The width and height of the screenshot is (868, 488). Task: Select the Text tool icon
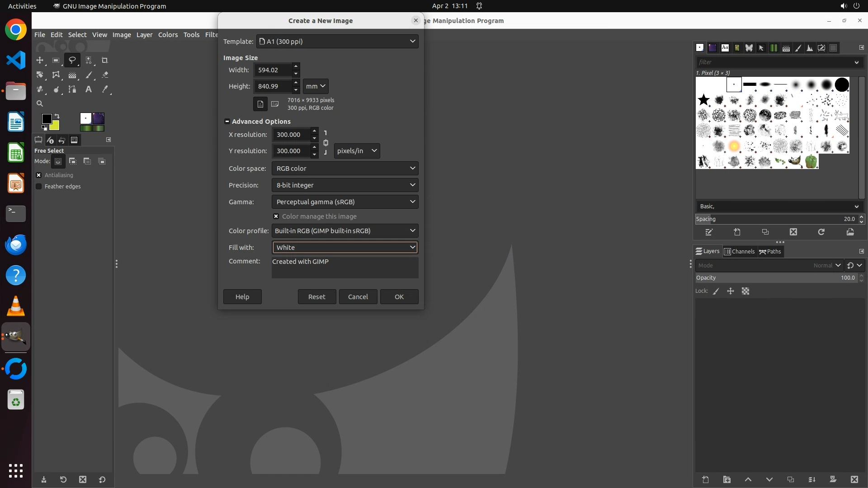[x=89, y=89]
